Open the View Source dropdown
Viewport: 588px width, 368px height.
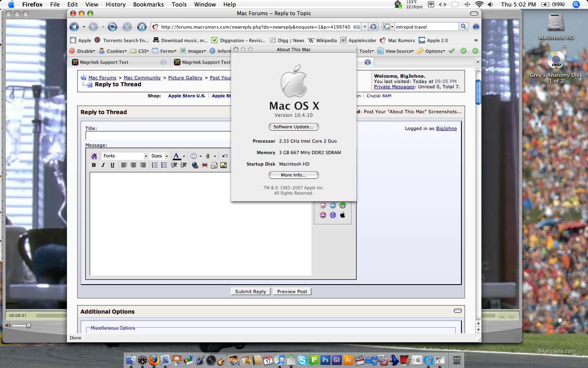tap(396, 51)
